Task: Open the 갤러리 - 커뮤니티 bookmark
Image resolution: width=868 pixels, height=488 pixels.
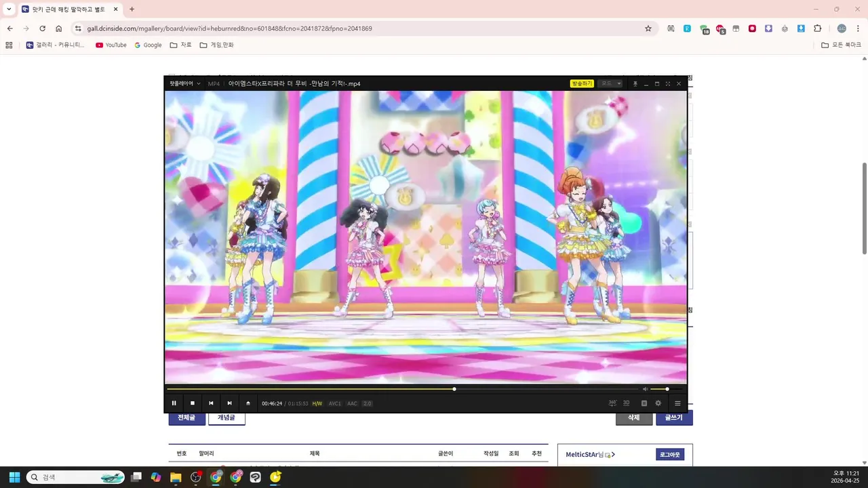Action: pyautogui.click(x=55, y=45)
